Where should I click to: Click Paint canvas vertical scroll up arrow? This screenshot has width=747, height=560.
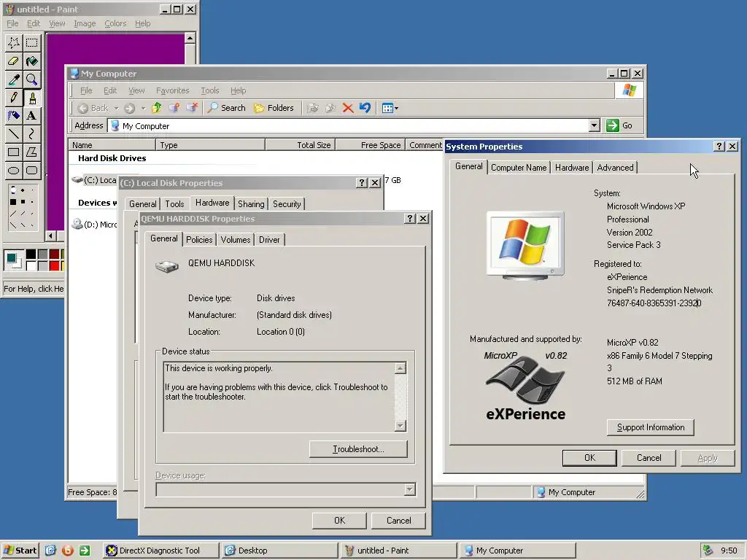click(190, 38)
